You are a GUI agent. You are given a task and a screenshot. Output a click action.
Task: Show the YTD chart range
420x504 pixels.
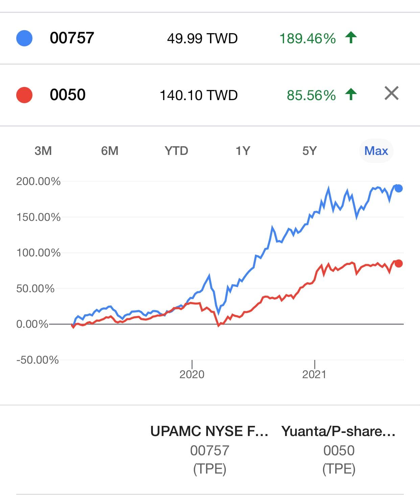[x=176, y=151]
